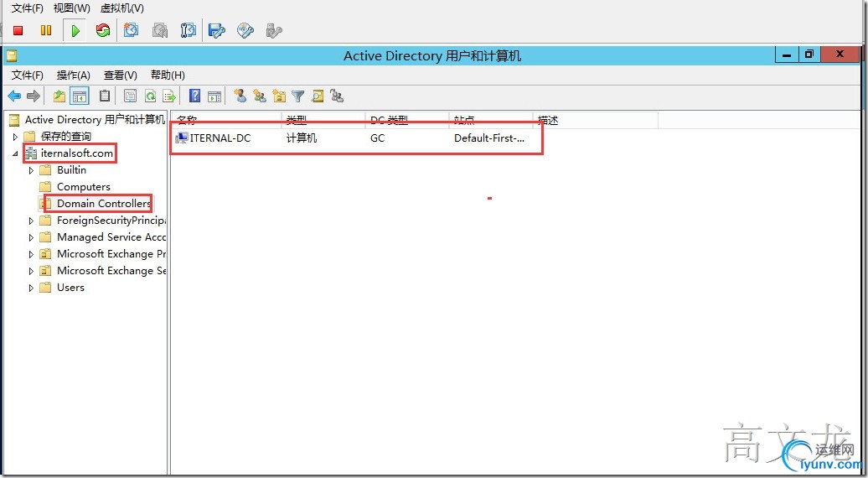
Task: Open the 虚拟机(V) menu
Action: pos(121,8)
